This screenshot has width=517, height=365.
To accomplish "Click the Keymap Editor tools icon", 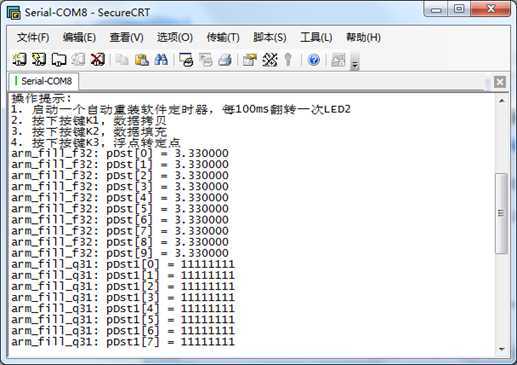I will click(x=269, y=60).
